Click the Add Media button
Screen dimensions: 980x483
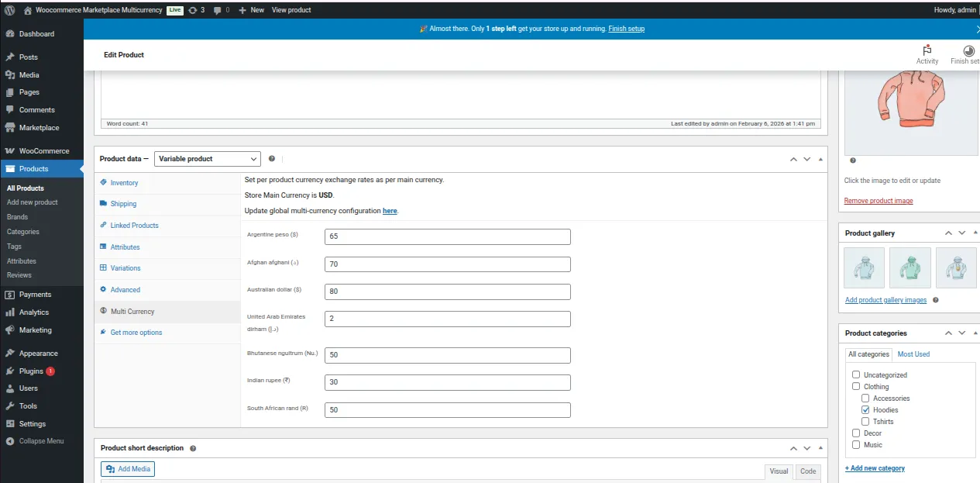tap(128, 469)
